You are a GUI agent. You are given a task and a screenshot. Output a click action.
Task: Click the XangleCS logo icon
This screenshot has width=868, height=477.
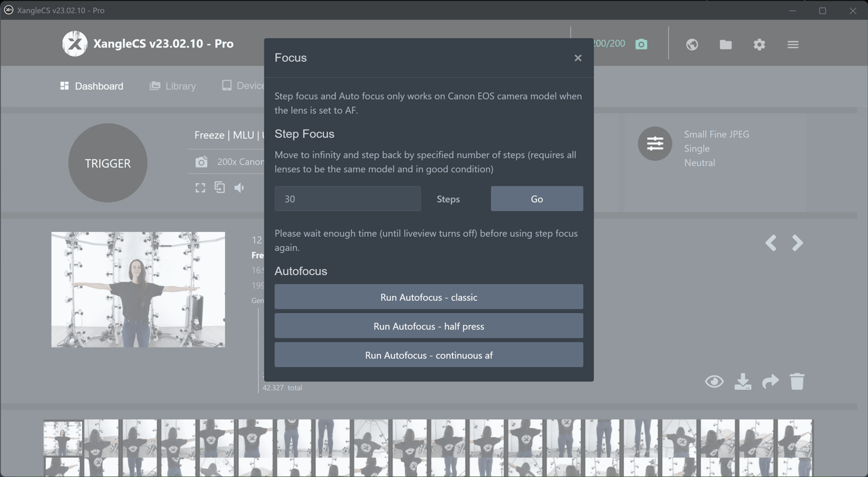click(x=74, y=44)
